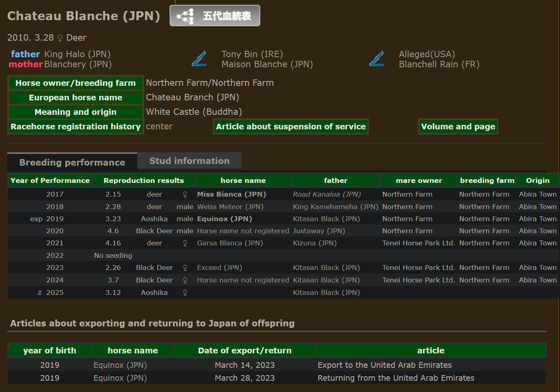Click the European horse name label
This screenshot has width=560, height=392.
pos(75,97)
